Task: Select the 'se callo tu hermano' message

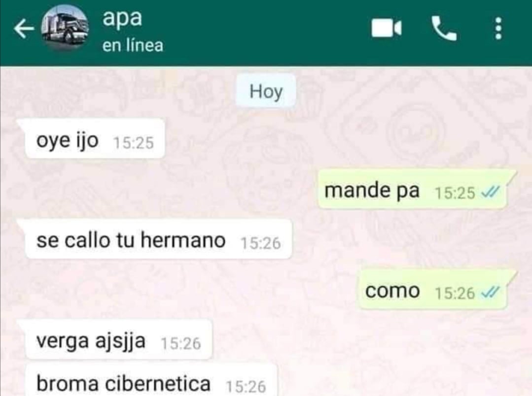Action: tap(158, 239)
